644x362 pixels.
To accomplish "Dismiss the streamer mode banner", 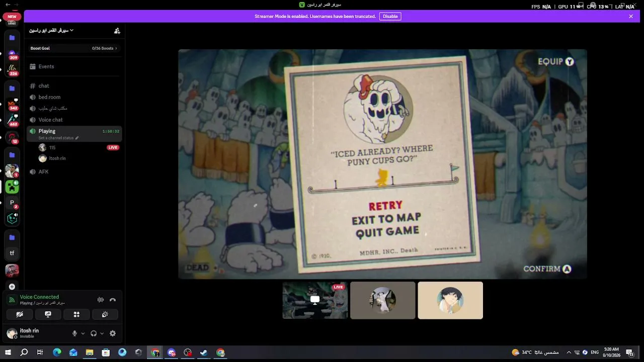I will tap(631, 16).
